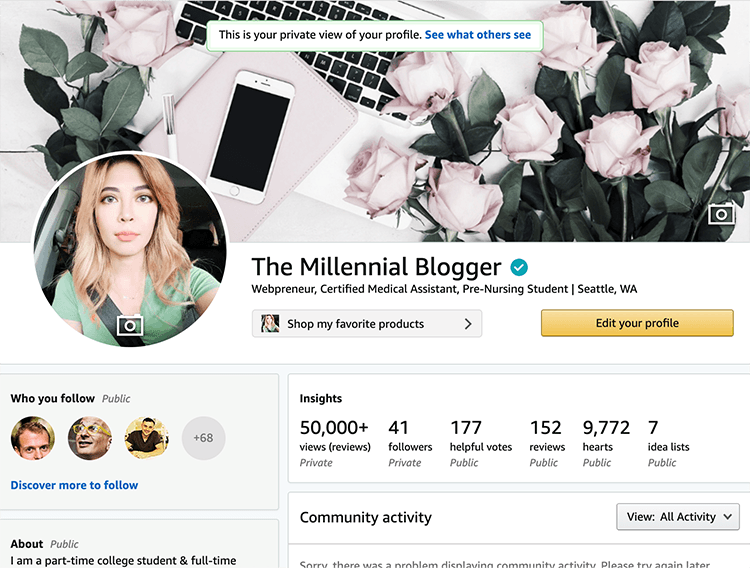Click the Insights heading

click(x=320, y=399)
